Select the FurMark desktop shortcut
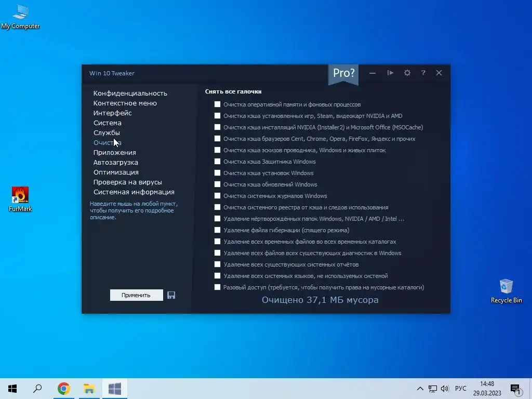Viewport: 532px width, 399px height. pyautogui.click(x=20, y=199)
